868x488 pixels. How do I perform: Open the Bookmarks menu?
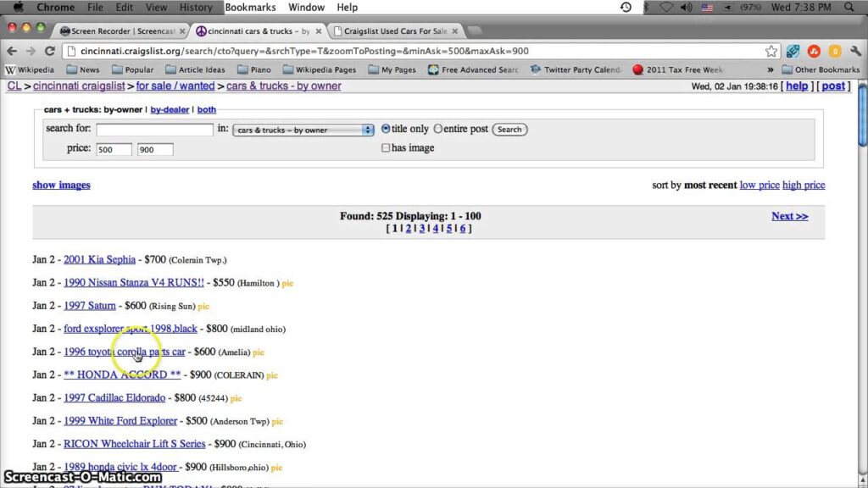click(250, 8)
